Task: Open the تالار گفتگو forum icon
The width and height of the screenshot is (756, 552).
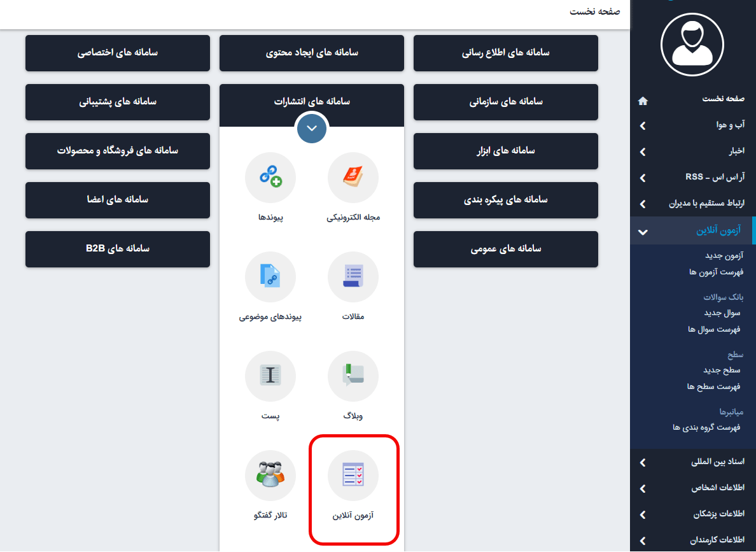Action: point(270,476)
